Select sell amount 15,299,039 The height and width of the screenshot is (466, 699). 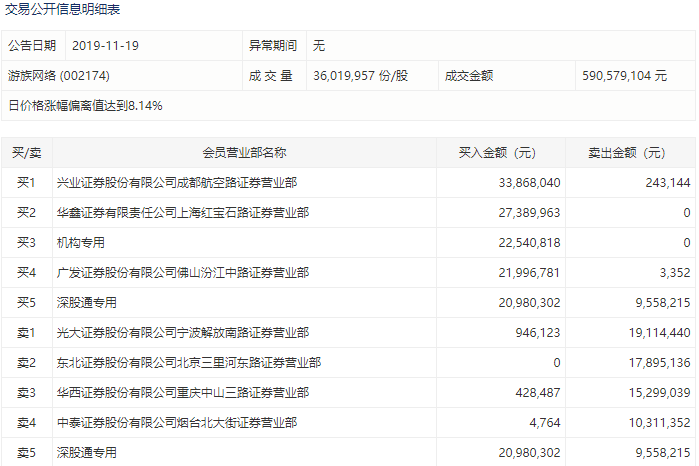659,392
